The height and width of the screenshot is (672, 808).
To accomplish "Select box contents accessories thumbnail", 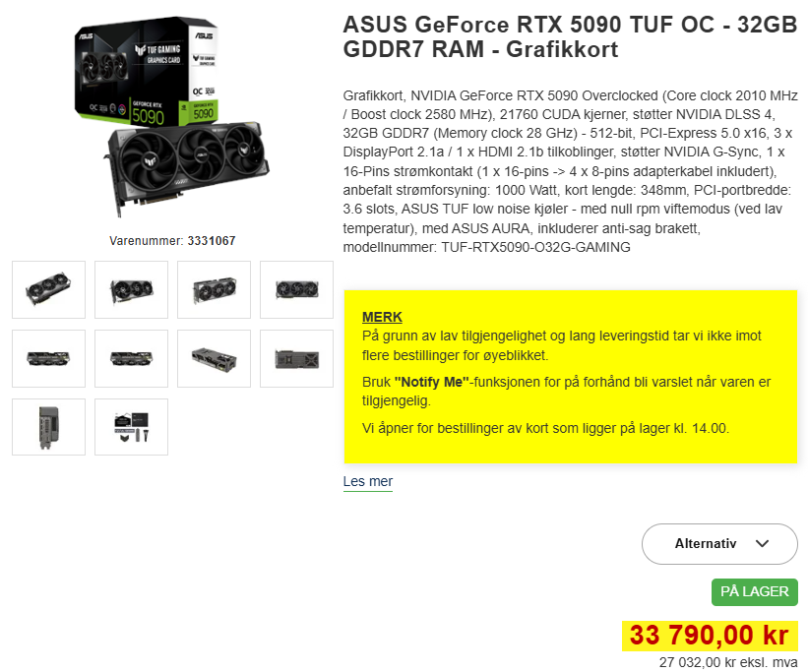I will click(x=132, y=427).
